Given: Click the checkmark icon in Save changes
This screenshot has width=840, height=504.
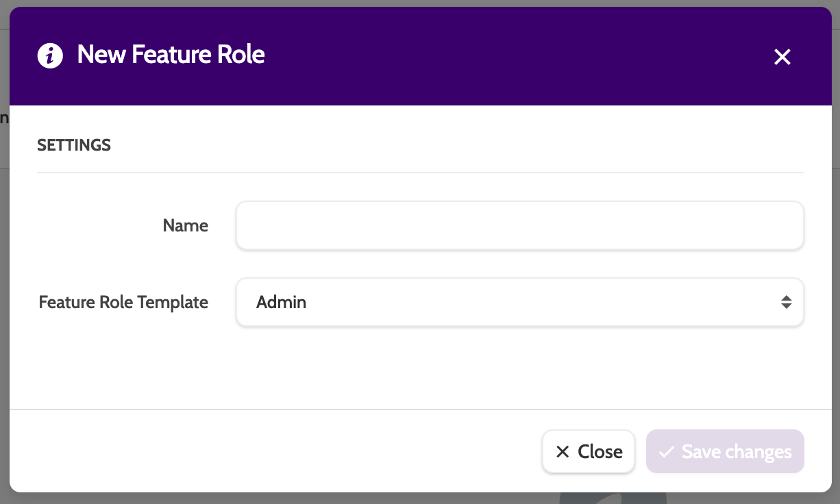Looking at the screenshot, I should 666,452.
